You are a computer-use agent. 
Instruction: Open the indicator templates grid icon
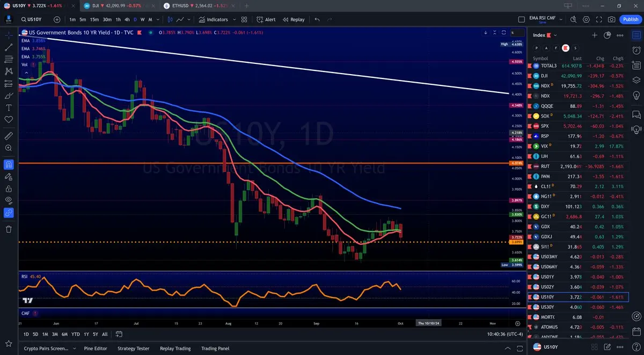[244, 19]
